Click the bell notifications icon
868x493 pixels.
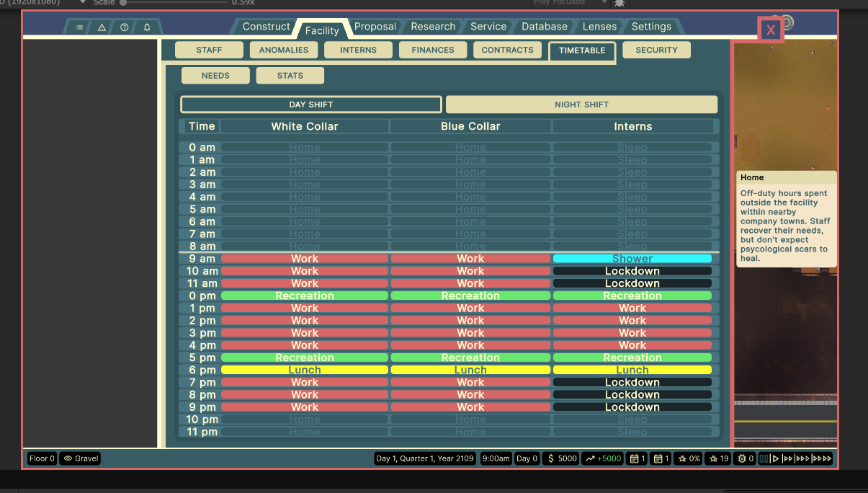pyautogui.click(x=147, y=27)
